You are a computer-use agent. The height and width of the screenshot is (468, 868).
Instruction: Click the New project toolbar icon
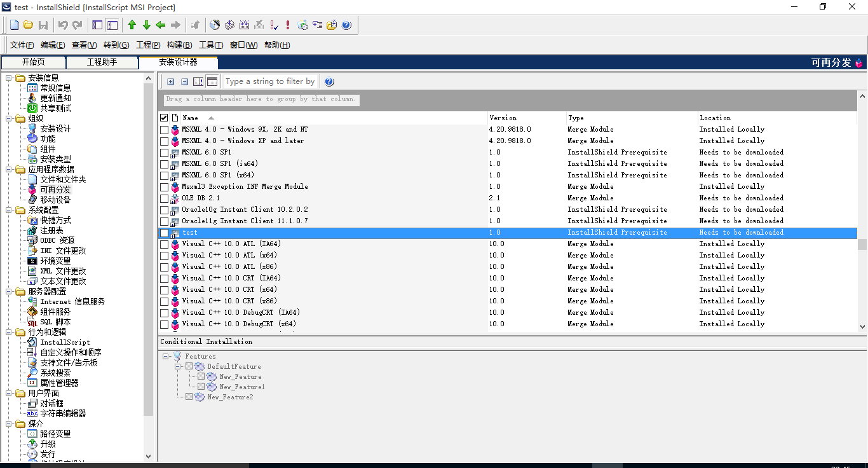tap(14, 25)
